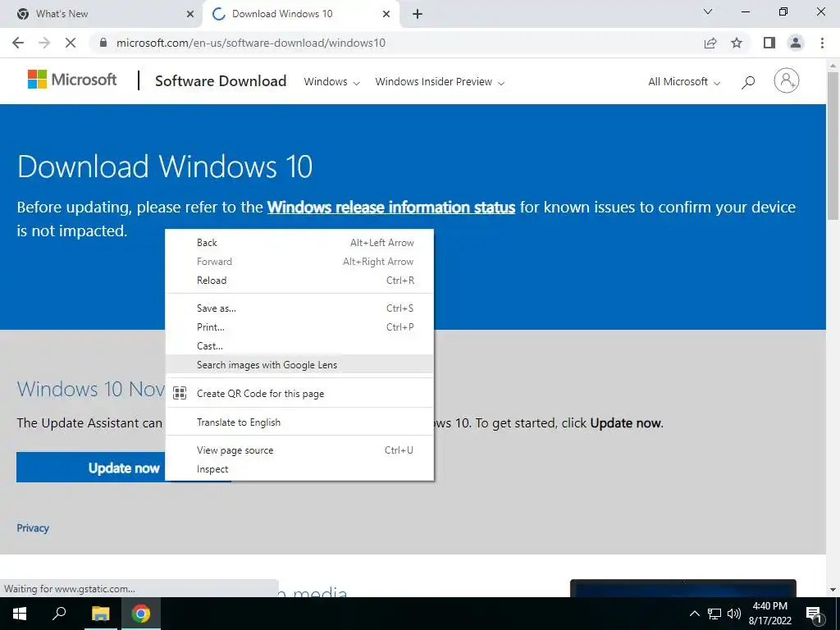Select Search images with Google Lens
This screenshot has height=630, width=840.
click(299, 364)
